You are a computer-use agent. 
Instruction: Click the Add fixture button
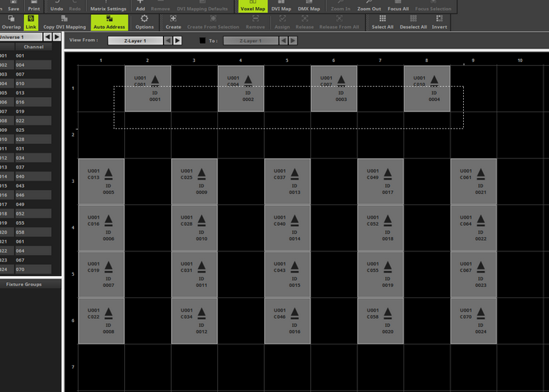(x=140, y=6)
